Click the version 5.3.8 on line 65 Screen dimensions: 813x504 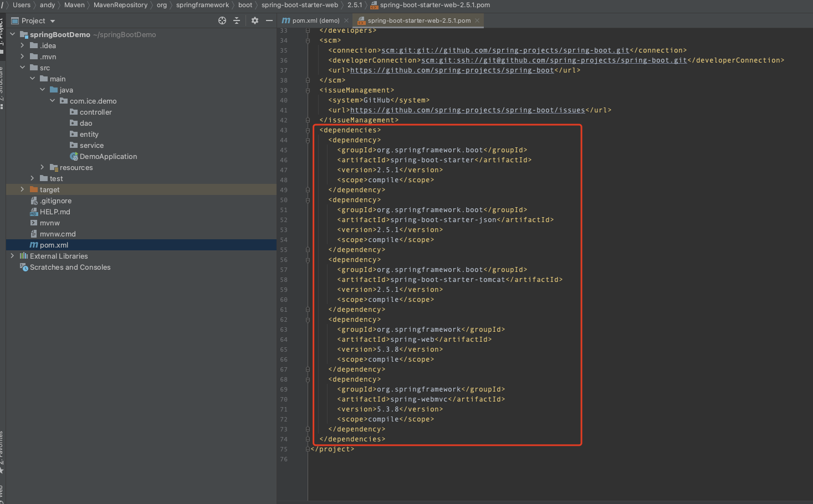[388, 349]
